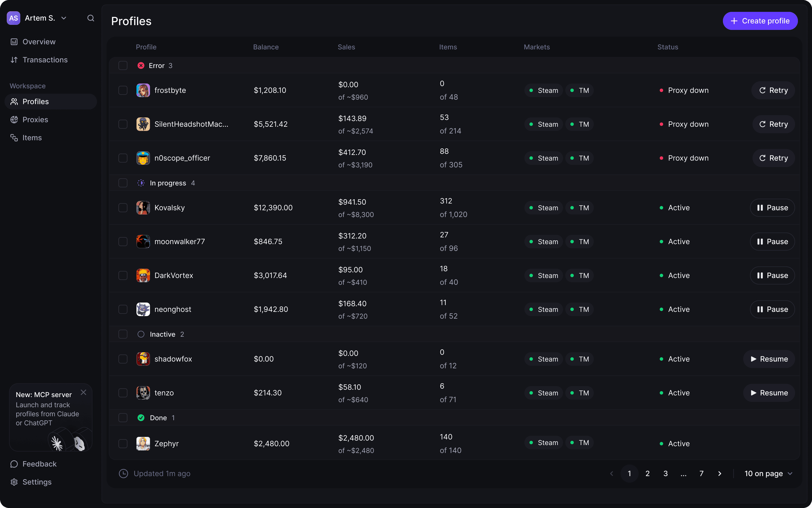Click n0scope_officer's avatar

[143, 158]
